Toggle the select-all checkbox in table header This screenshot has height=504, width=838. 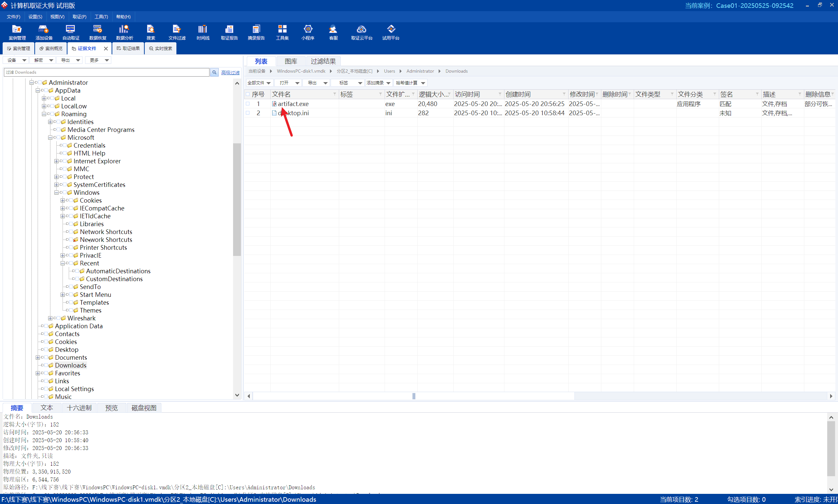247,94
